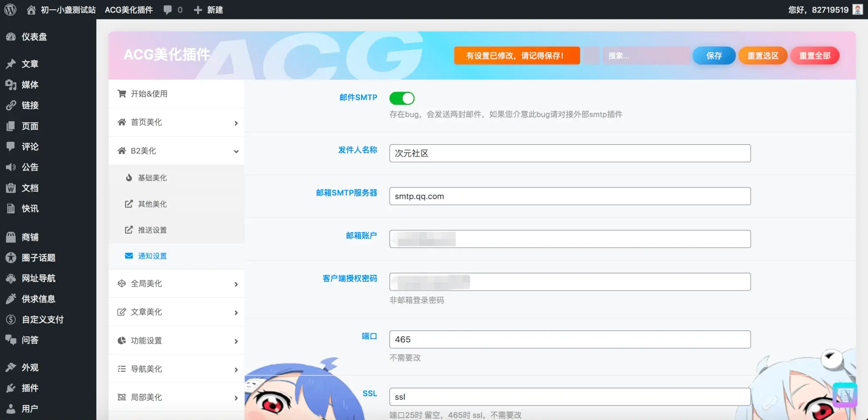
Task: Click the floating helper icon bottom right
Action: click(845, 395)
